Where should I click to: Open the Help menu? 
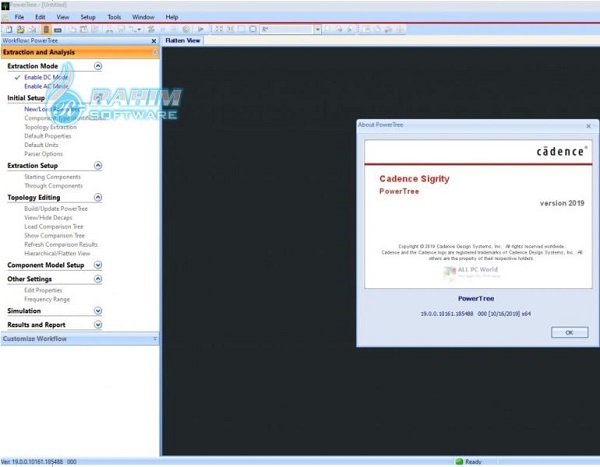pyautogui.click(x=172, y=17)
